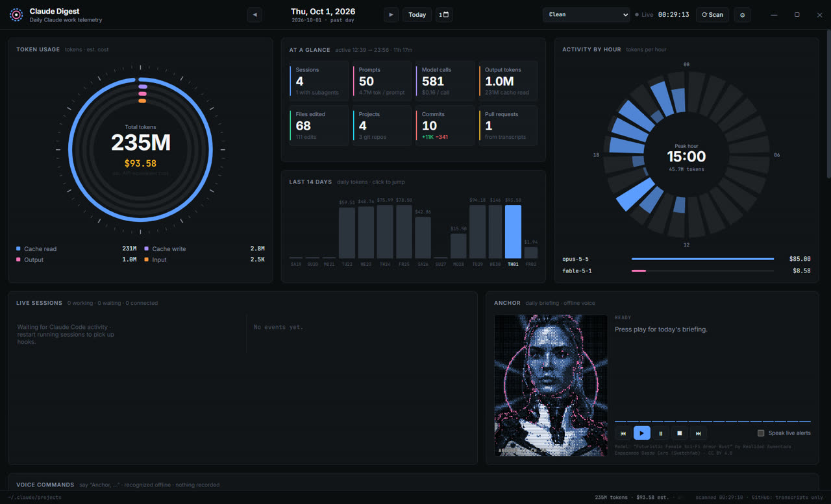831x504 pixels.
Task: Click the vertical scrollbar on the right edge
Action: (x=828, y=104)
